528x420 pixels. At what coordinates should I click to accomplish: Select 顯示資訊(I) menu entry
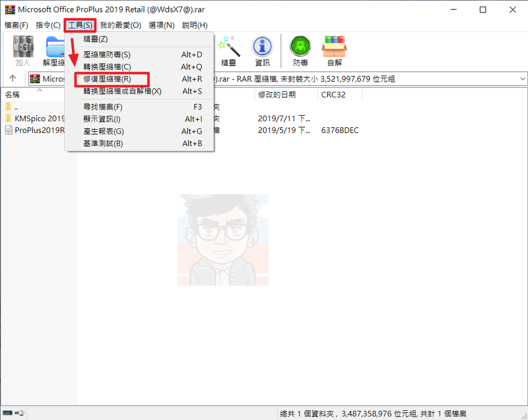click(139, 119)
